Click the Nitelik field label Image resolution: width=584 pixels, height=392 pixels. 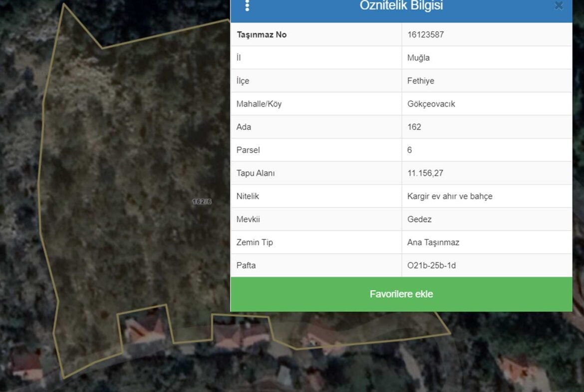tap(248, 196)
